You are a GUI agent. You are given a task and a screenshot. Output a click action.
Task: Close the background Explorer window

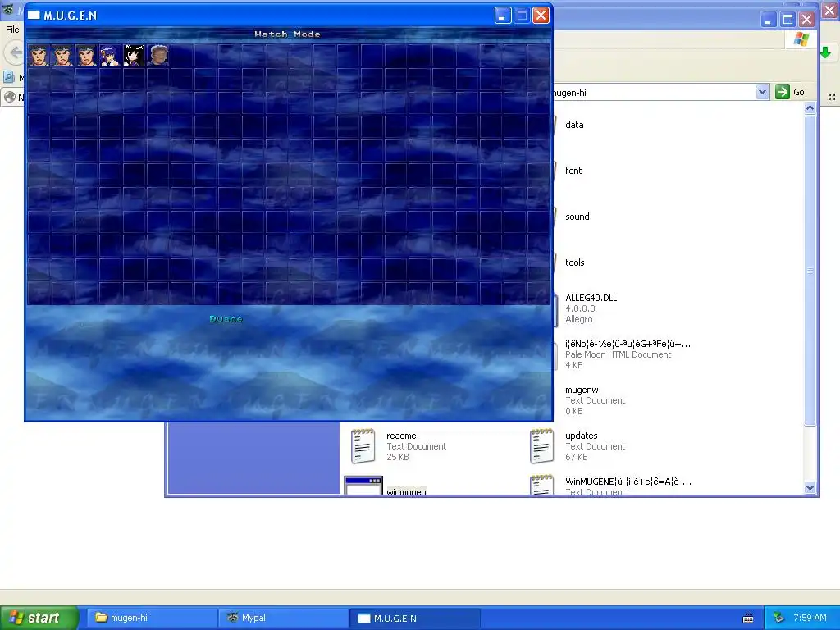pyautogui.click(x=806, y=20)
